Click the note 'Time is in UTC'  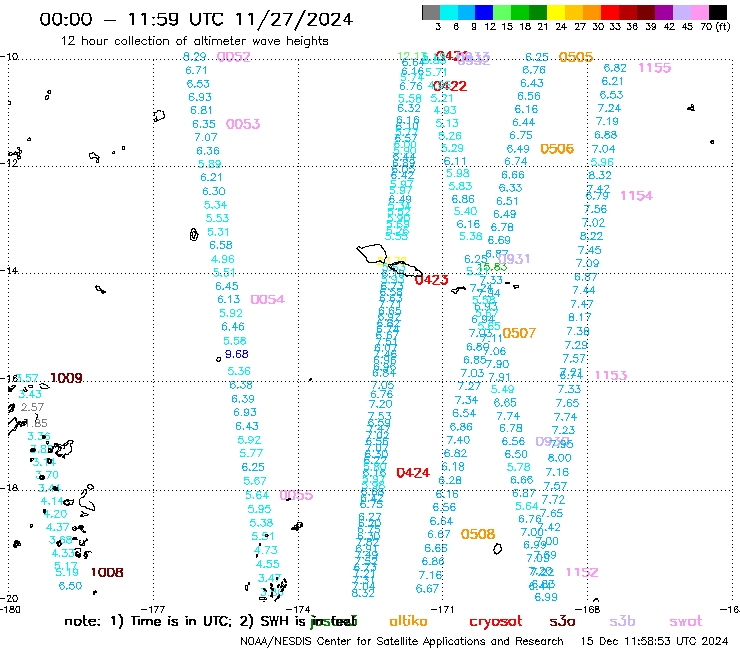pyautogui.click(x=181, y=622)
